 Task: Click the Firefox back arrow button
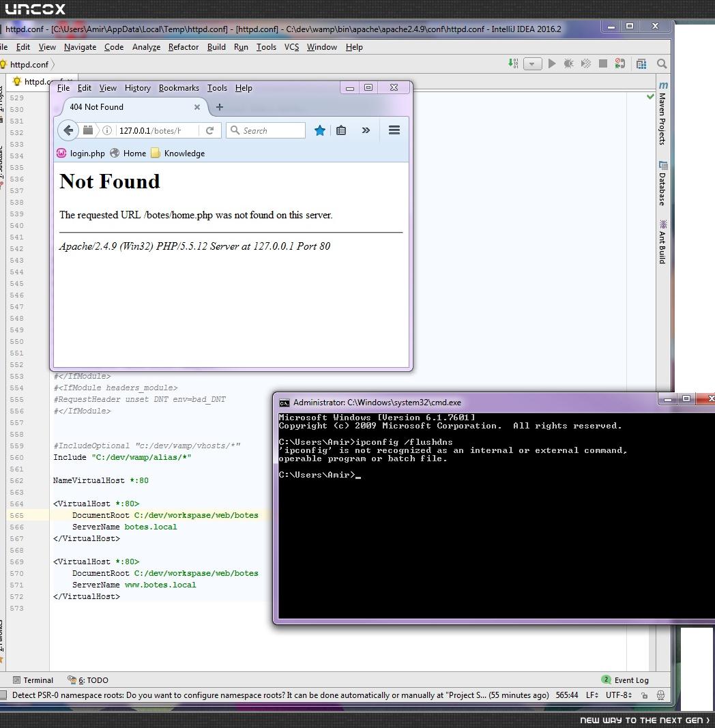coord(68,130)
